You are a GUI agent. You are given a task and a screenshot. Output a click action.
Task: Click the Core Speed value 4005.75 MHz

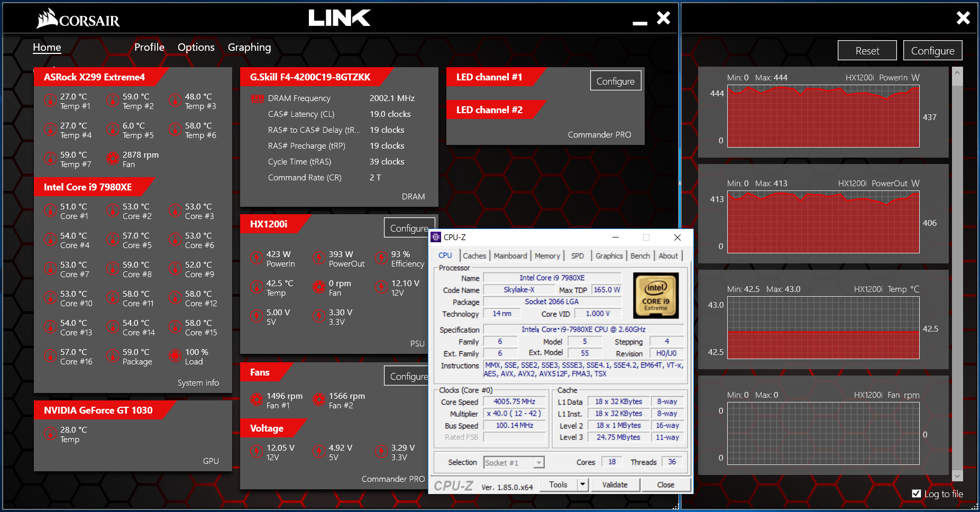(x=515, y=402)
